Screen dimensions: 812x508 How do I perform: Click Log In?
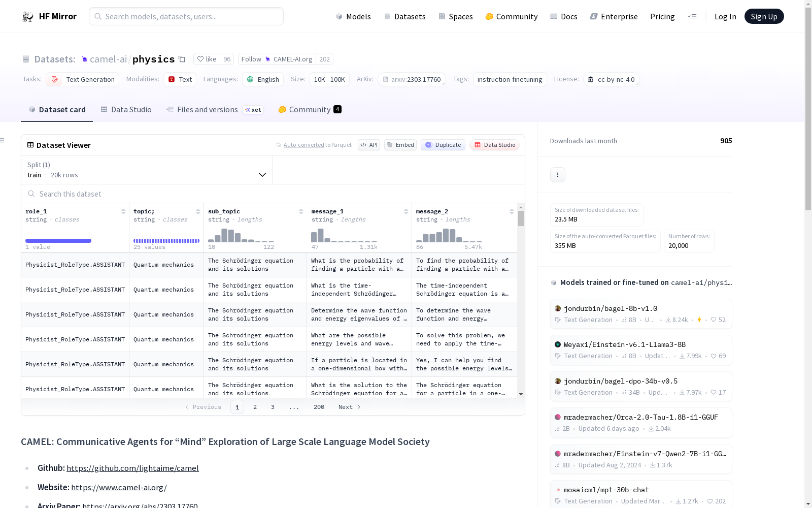[725, 17]
